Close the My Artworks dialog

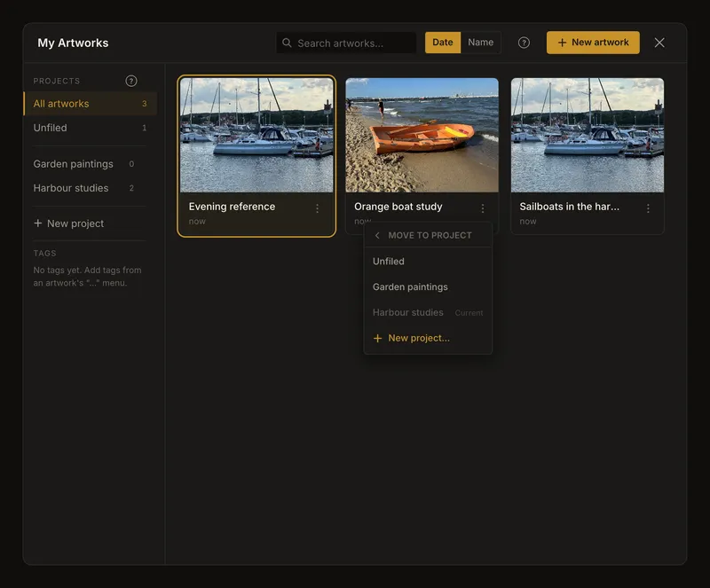[x=659, y=43]
